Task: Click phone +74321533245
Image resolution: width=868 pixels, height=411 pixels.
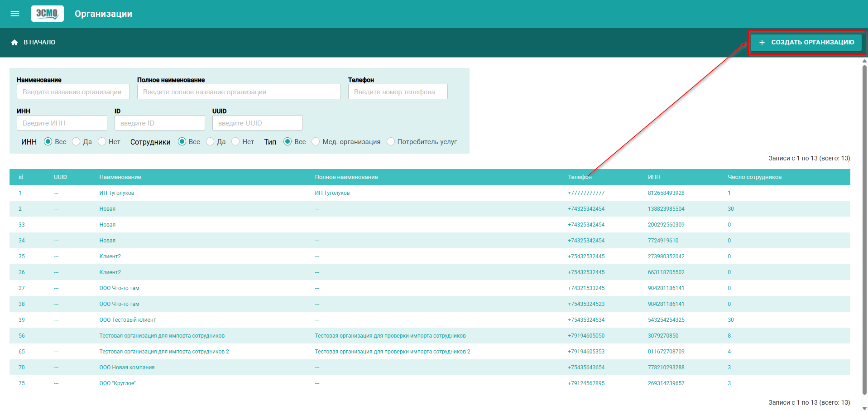Action: pyautogui.click(x=586, y=288)
